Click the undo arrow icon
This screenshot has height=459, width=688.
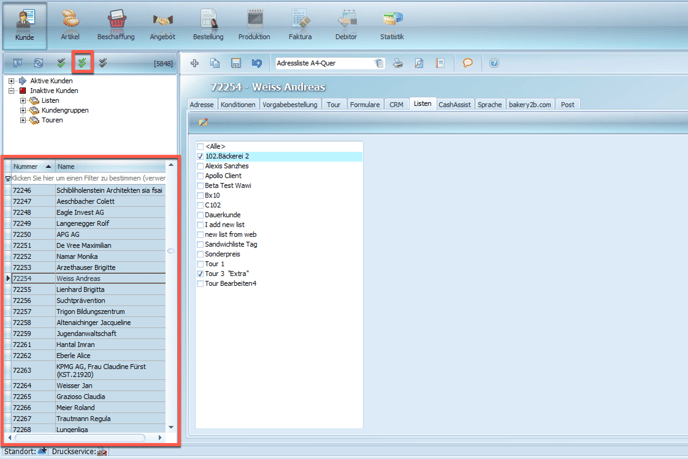pos(257,63)
